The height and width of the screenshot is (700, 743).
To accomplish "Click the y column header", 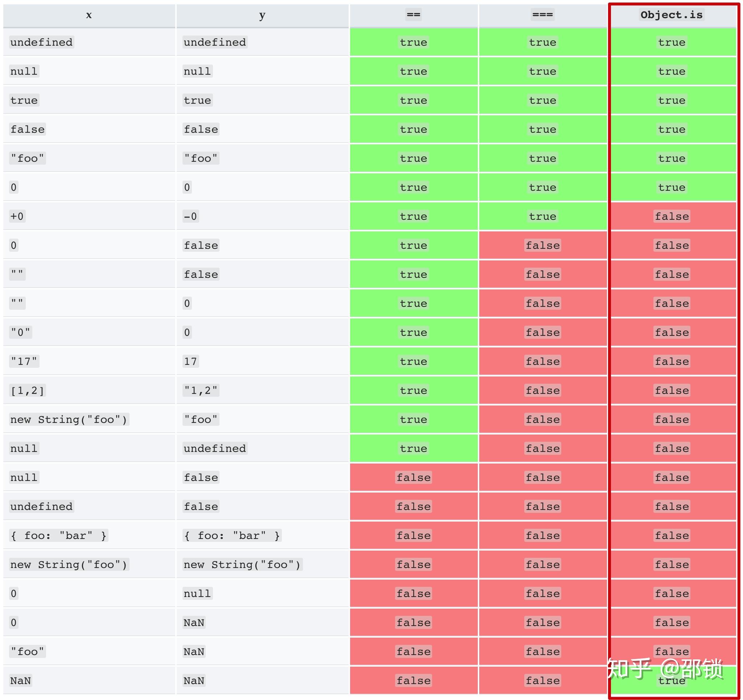I will [x=262, y=15].
